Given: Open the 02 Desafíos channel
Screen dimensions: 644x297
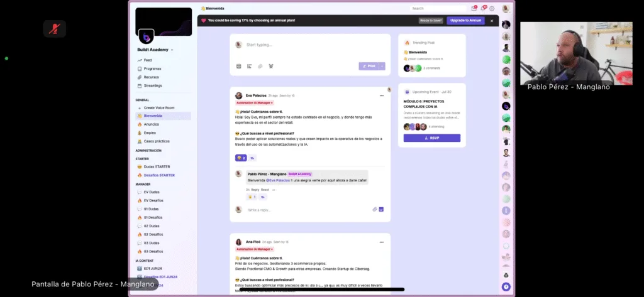Looking at the screenshot, I should pyautogui.click(x=153, y=234).
